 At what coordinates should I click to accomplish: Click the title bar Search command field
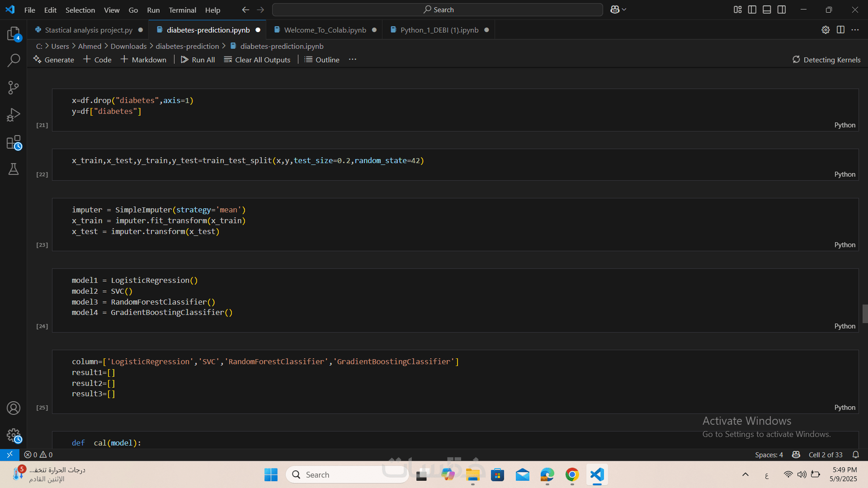(438, 9)
